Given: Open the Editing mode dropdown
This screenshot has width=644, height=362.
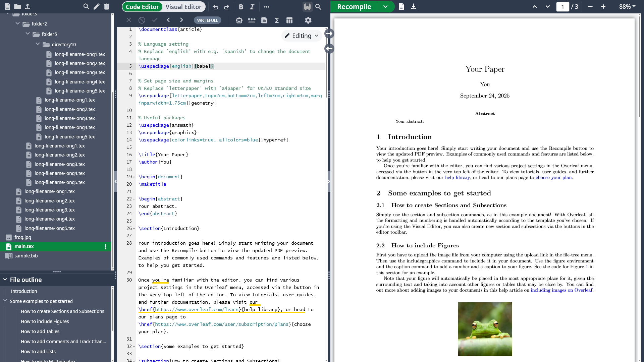Looking at the screenshot, I should pyautogui.click(x=302, y=36).
